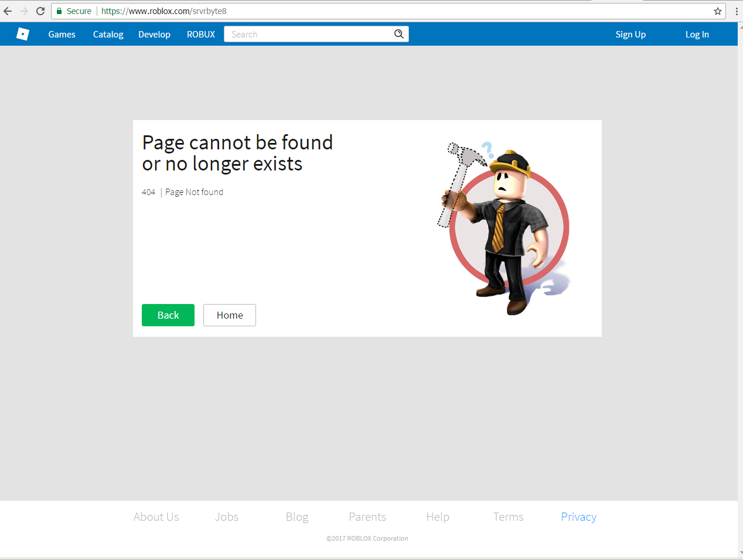The width and height of the screenshot is (743, 560).
Task: Open the Chrome menu with three dots
Action: pos(736,11)
